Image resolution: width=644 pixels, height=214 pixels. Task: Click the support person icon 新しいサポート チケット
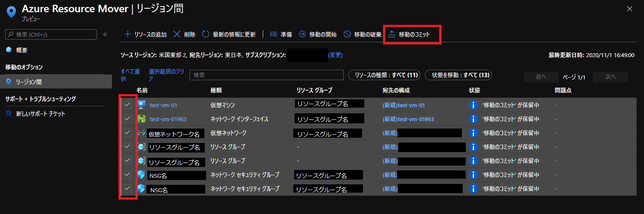(9, 114)
